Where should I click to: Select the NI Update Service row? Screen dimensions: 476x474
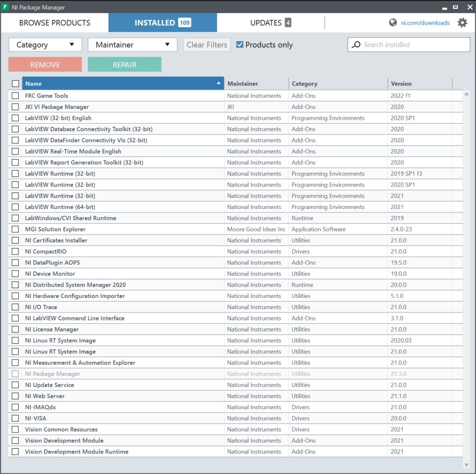[x=236, y=385]
